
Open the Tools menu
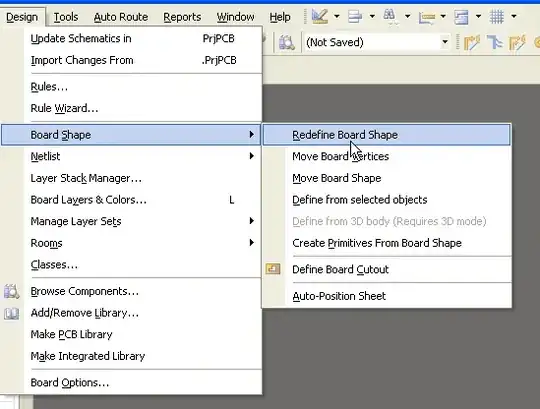pos(66,17)
